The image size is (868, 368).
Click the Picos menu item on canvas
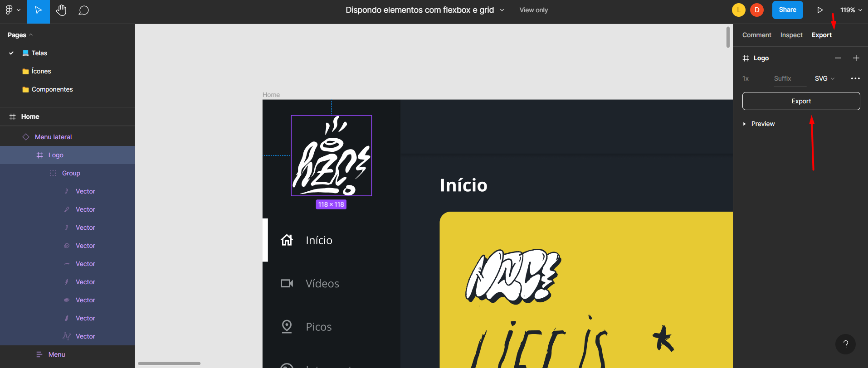[319, 327]
